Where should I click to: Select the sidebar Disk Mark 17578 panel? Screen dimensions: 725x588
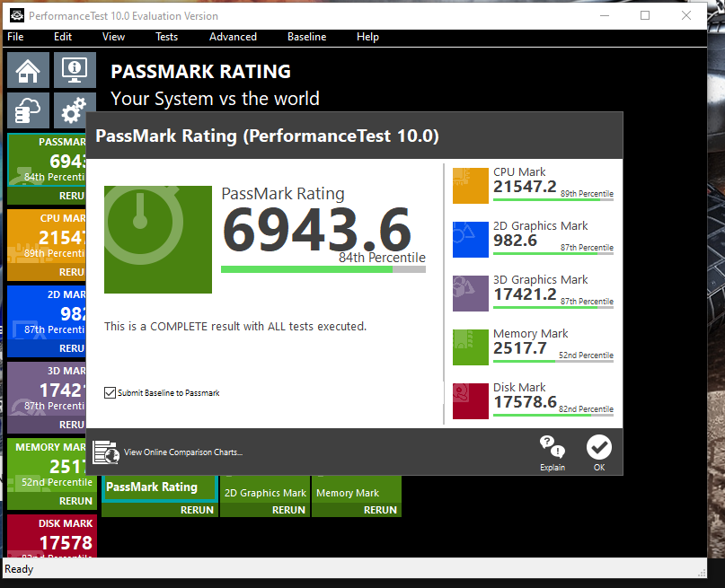[52, 536]
